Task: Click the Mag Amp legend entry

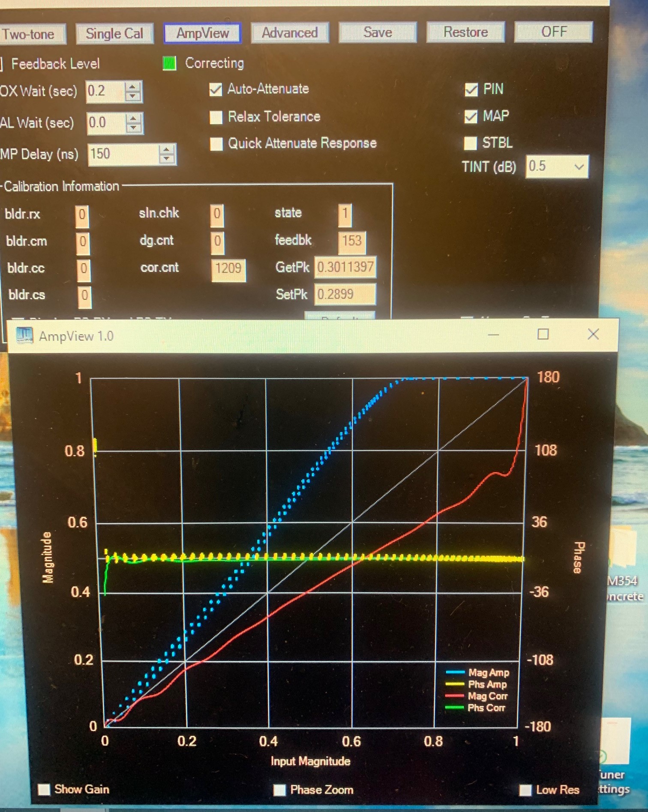Action: point(477,672)
